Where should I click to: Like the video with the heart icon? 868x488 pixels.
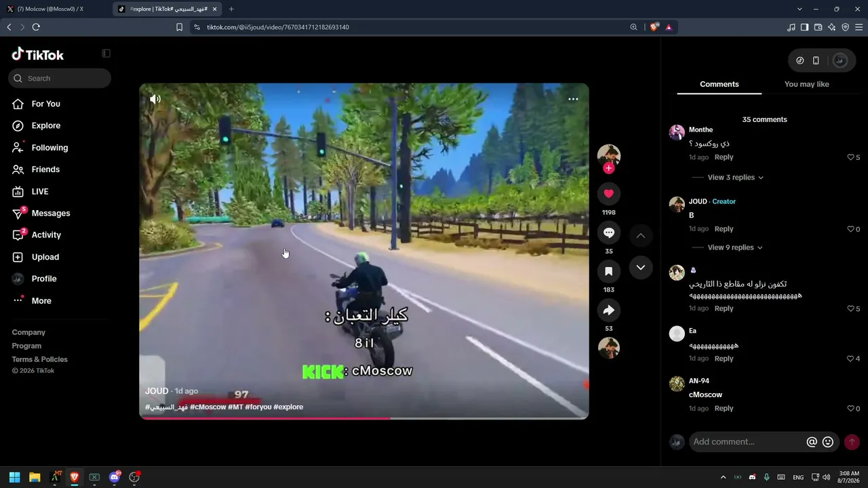[608, 194]
